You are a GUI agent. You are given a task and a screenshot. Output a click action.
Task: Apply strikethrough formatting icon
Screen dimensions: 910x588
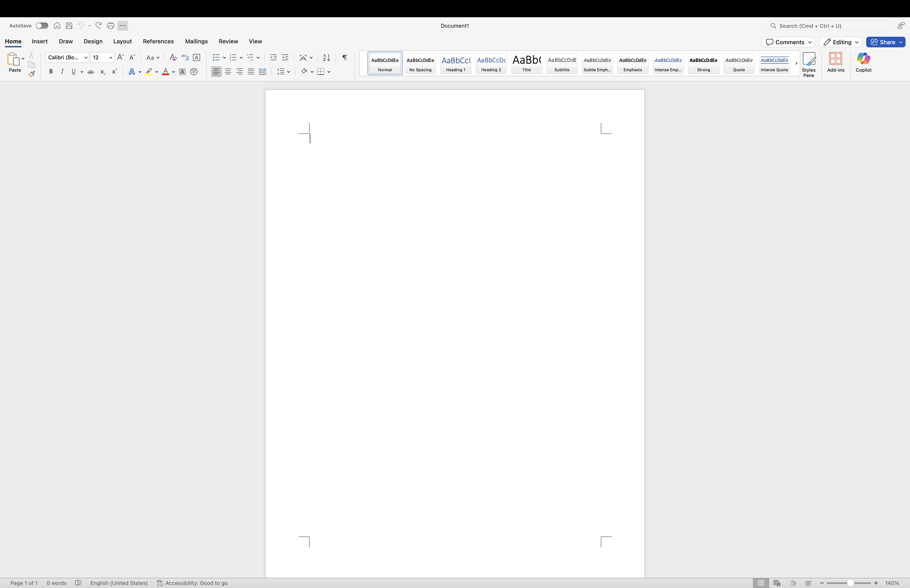[x=91, y=72]
